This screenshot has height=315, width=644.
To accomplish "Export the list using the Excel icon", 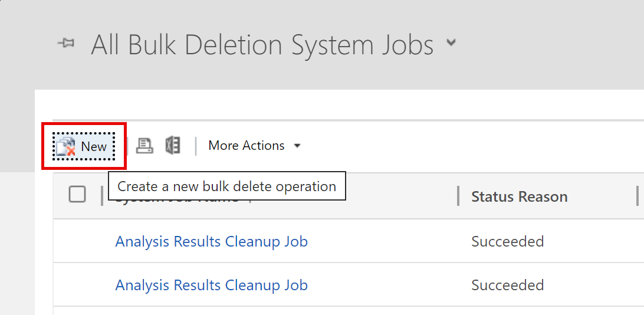I will (173, 146).
